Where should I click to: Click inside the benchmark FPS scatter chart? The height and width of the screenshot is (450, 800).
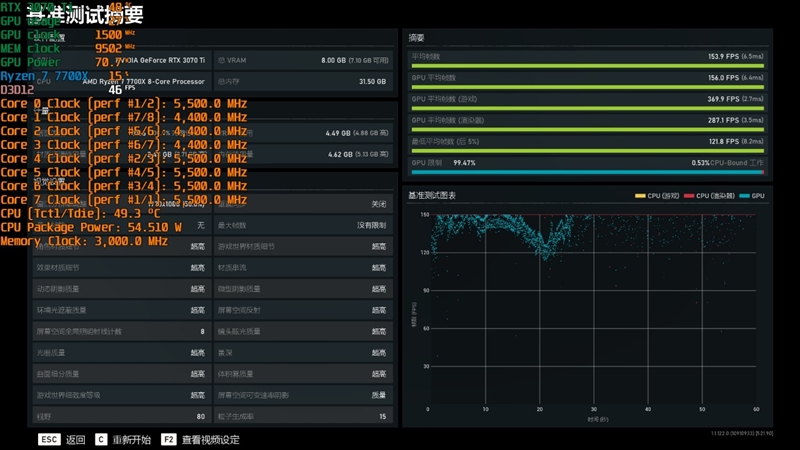coord(592,309)
